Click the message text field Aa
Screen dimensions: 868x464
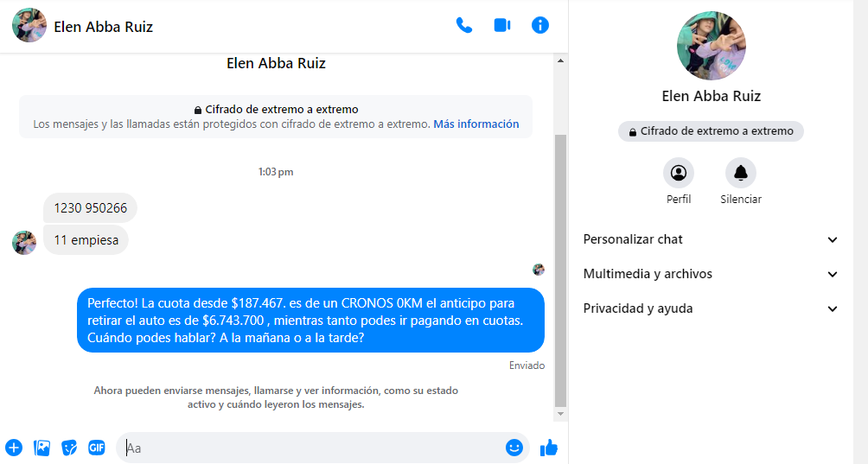point(313,448)
